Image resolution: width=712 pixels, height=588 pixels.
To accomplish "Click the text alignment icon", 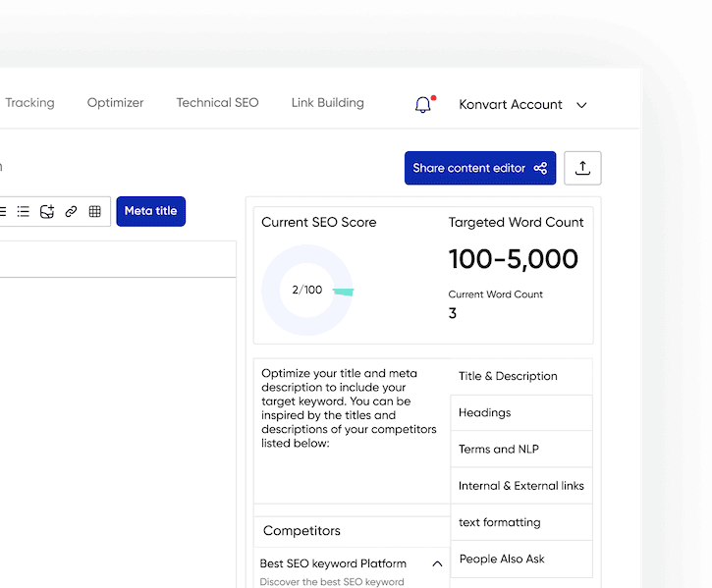I will 3,212.
